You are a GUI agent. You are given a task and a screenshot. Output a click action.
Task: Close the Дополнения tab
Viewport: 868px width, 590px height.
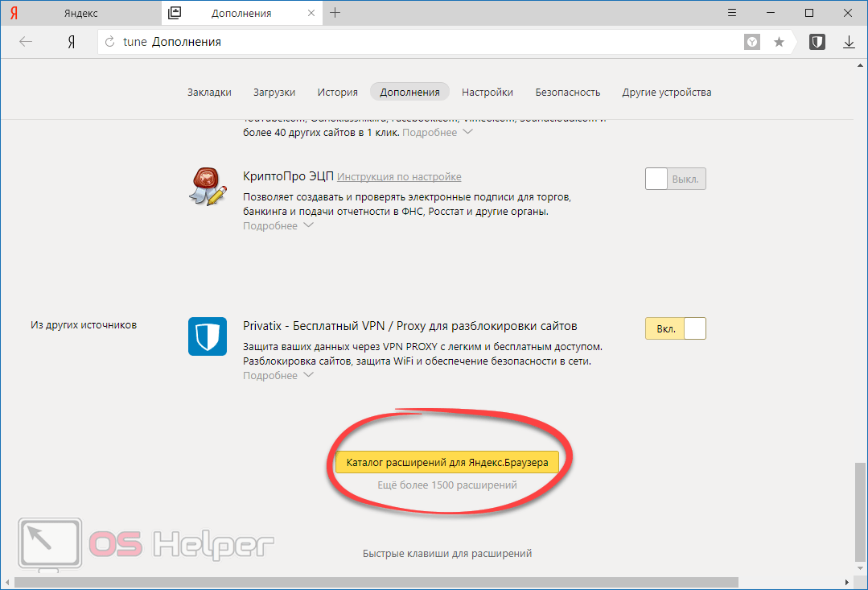point(311,13)
